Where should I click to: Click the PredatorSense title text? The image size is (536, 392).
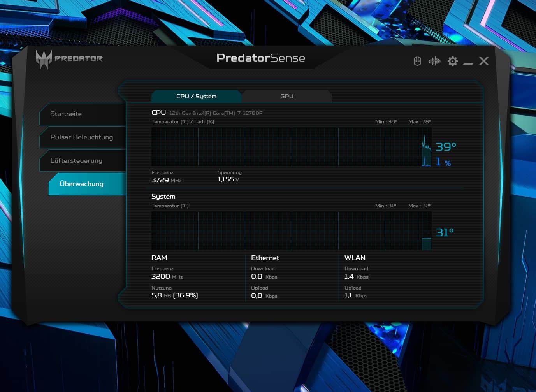[260, 58]
